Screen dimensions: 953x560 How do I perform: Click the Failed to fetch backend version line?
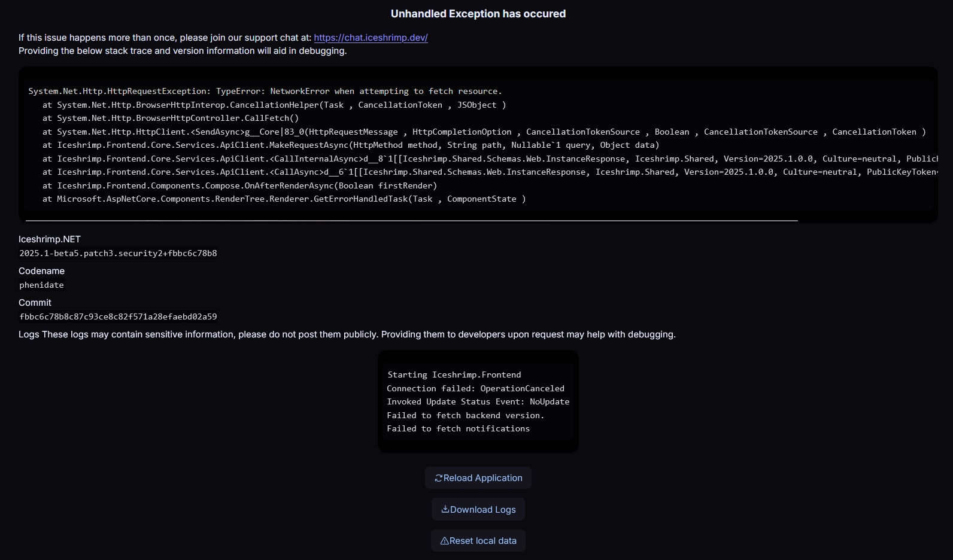[x=465, y=415]
